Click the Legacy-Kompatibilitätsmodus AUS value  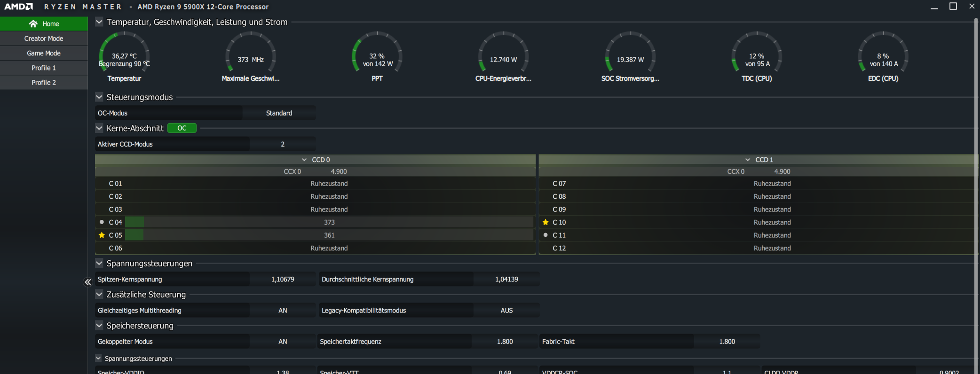506,311
